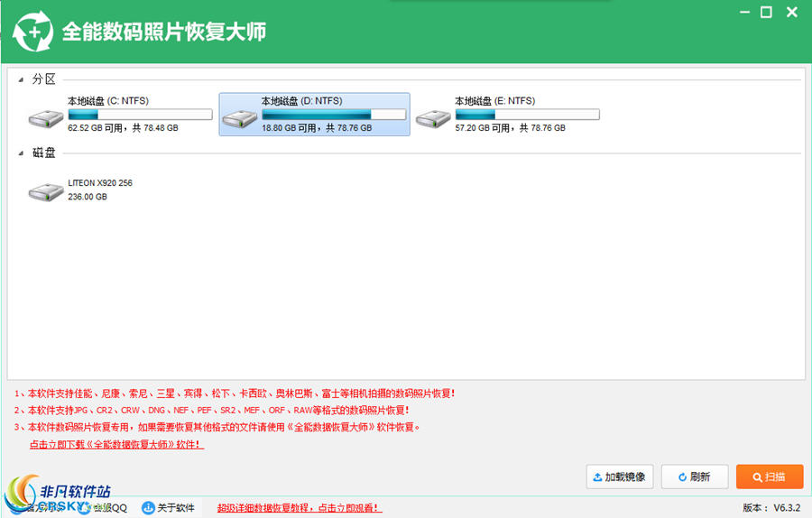Click the LITEON X920 256 name
The width and height of the screenshot is (812, 518).
pos(100,183)
